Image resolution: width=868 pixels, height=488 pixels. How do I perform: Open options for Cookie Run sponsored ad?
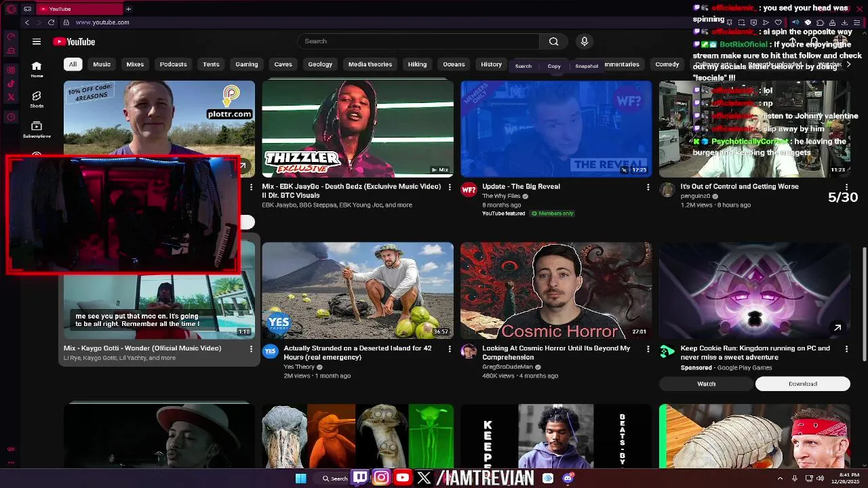click(x=846, y=349)
